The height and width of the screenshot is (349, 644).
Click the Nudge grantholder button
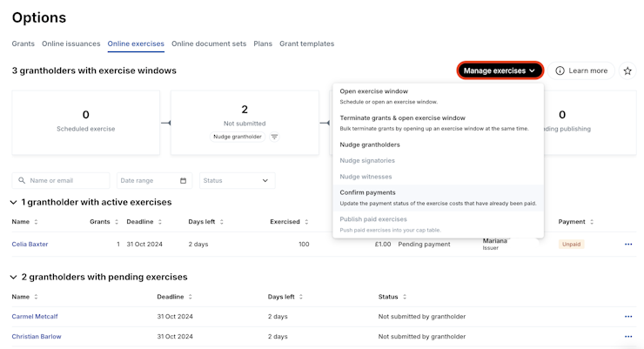click(237, 137)
